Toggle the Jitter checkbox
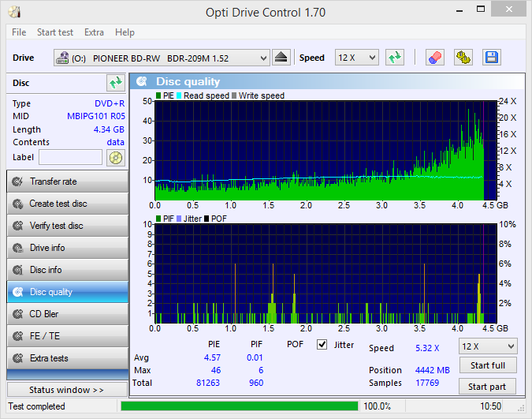The height and width of the screenshot is (419, 532). [322, 345]
